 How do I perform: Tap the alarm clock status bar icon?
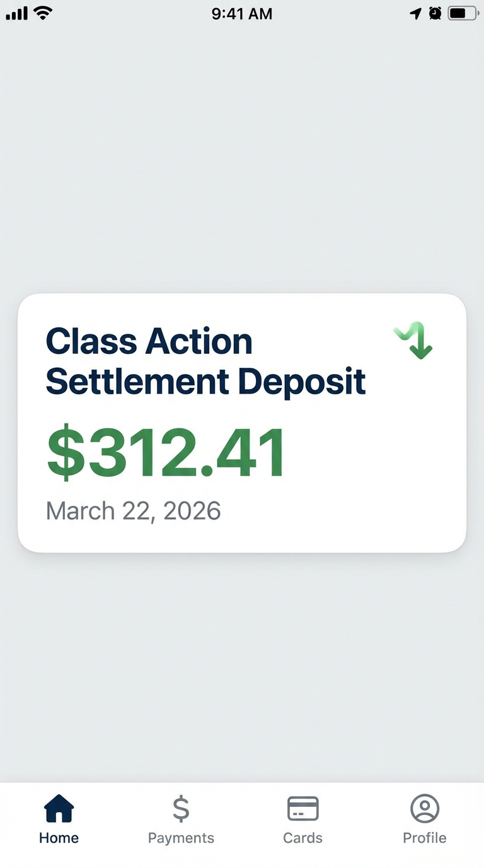point(434,13)
